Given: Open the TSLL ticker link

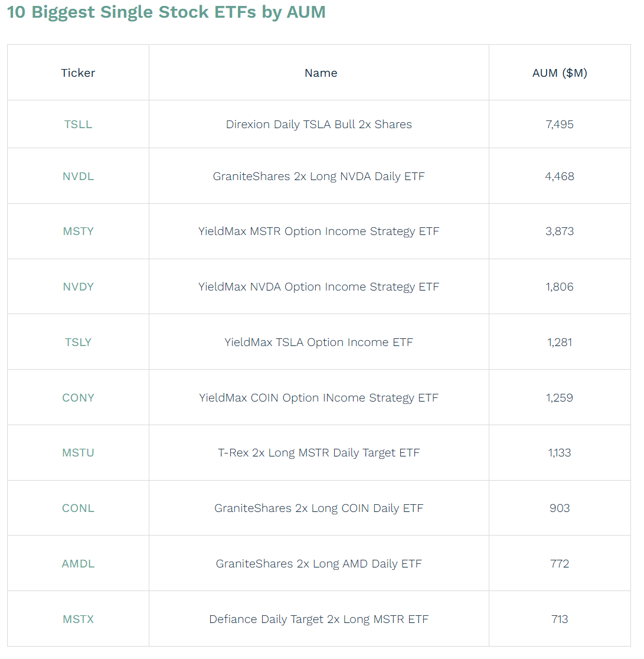Looking at the screenshot, I should coord(78,125).
